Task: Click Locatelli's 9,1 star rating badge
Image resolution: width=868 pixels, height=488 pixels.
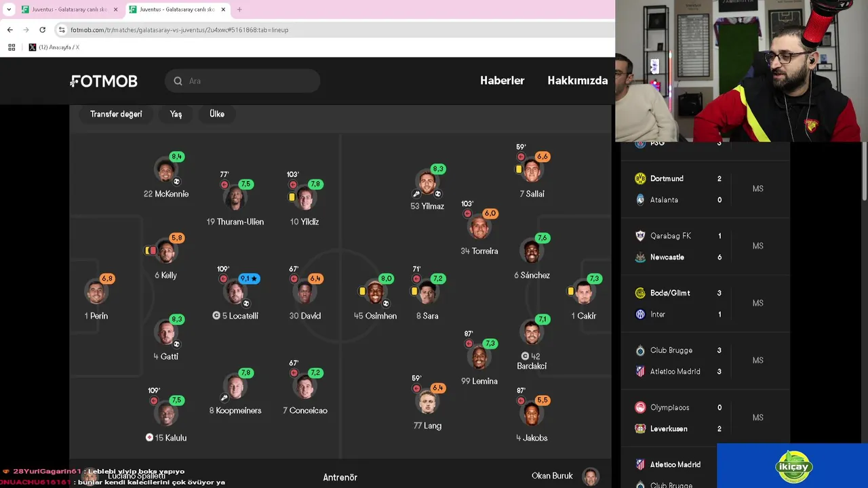Action: tap(249, 279)
